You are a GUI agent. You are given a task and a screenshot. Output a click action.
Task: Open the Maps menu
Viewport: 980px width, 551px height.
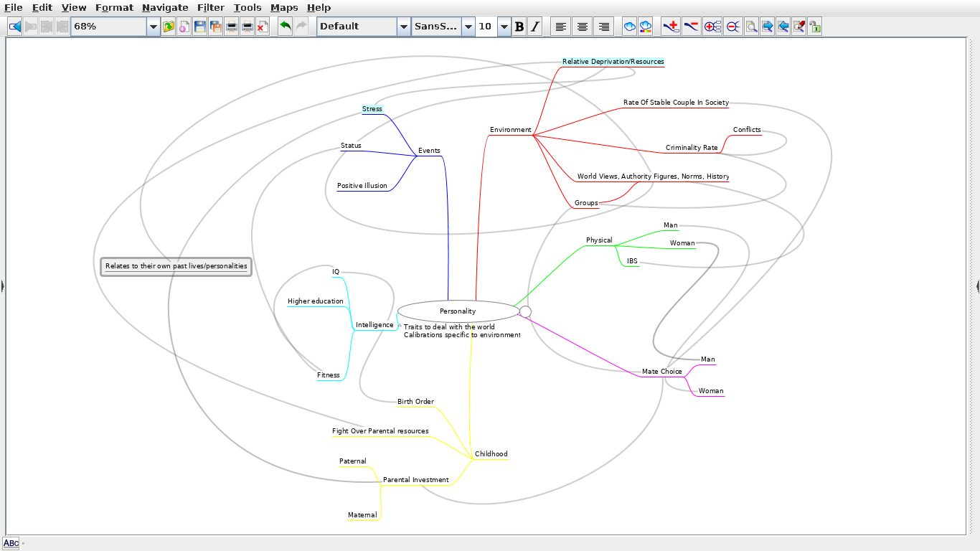[284, 8]
